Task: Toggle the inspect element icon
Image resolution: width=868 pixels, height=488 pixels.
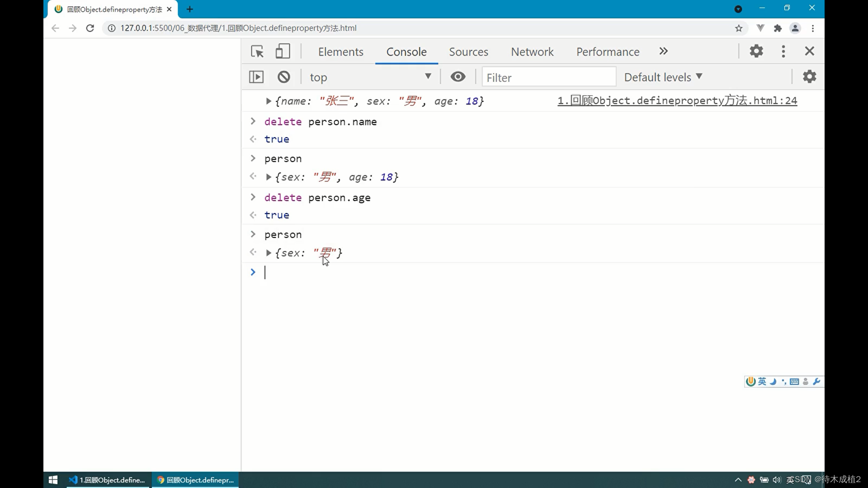Action: tap(258, 51)
